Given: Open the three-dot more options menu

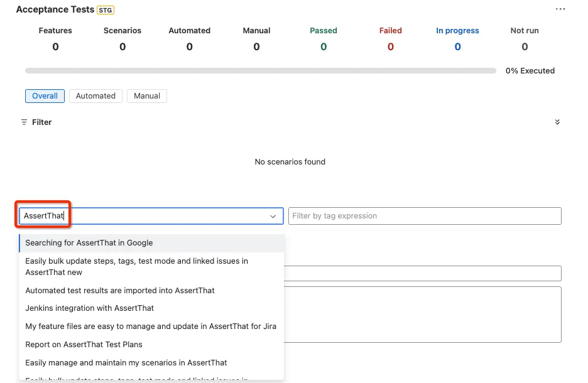Looking at the screenshot, I should 560,9.
